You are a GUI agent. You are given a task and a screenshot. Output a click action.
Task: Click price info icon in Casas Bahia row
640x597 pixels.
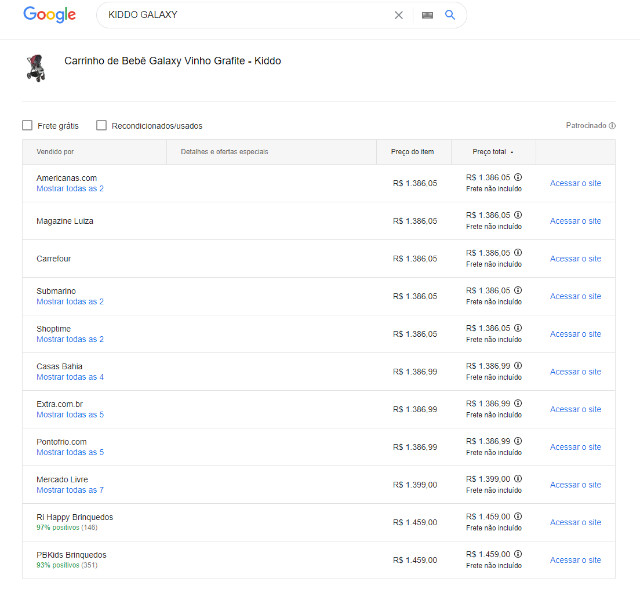(x=518, y=366)
